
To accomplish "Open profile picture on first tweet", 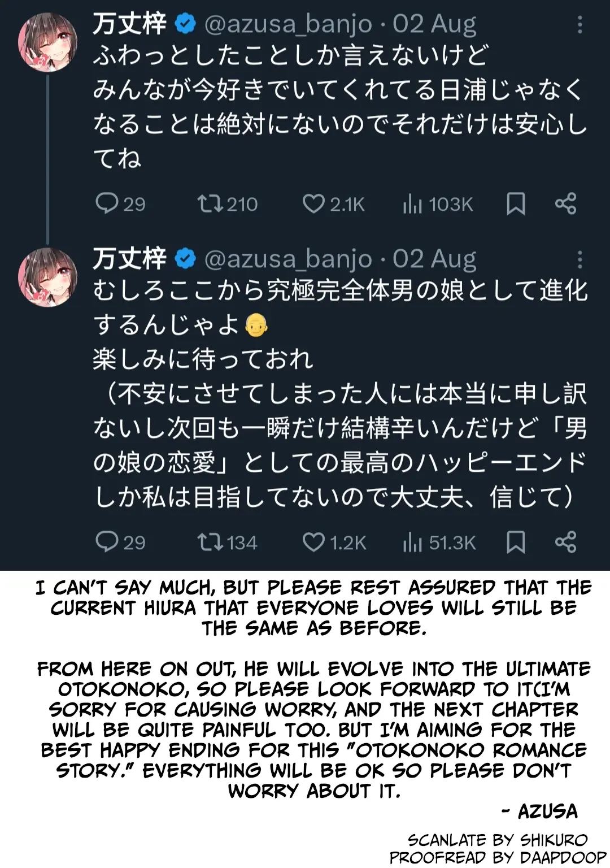I will click(x=47, y=42).
